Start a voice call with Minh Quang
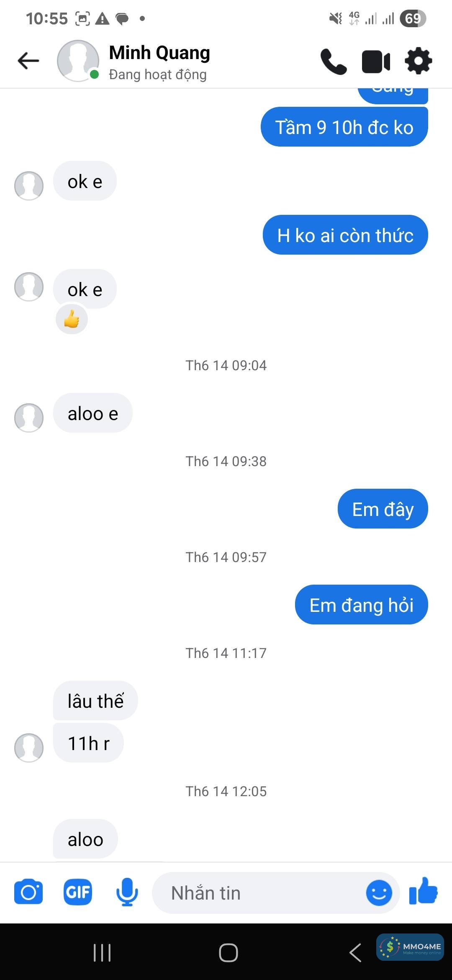452x980 pixels. point(334,62)
